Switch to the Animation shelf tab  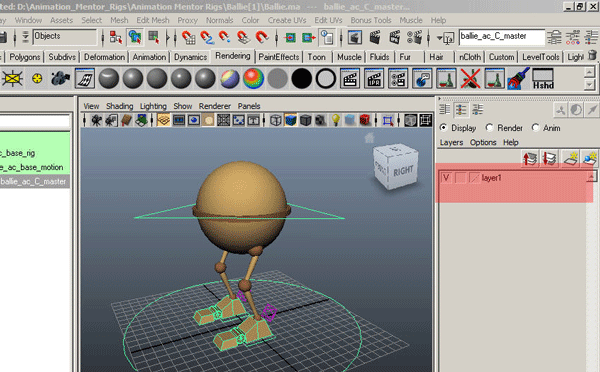coord(149,57)
